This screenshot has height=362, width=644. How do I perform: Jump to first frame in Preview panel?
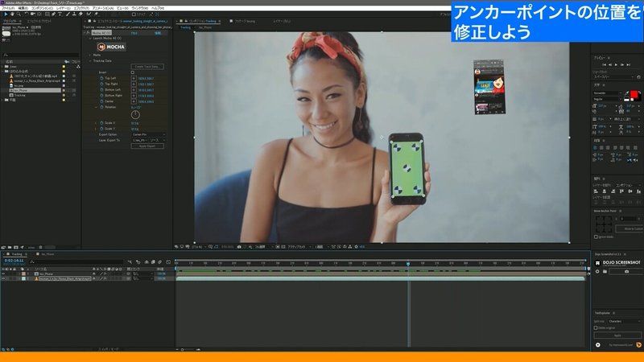click(x=604, y=65)
